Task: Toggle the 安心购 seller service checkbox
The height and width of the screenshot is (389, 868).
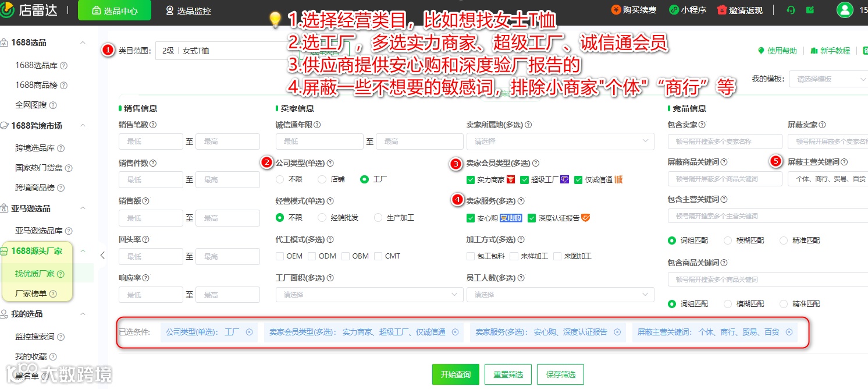Action: coord(470,218)
